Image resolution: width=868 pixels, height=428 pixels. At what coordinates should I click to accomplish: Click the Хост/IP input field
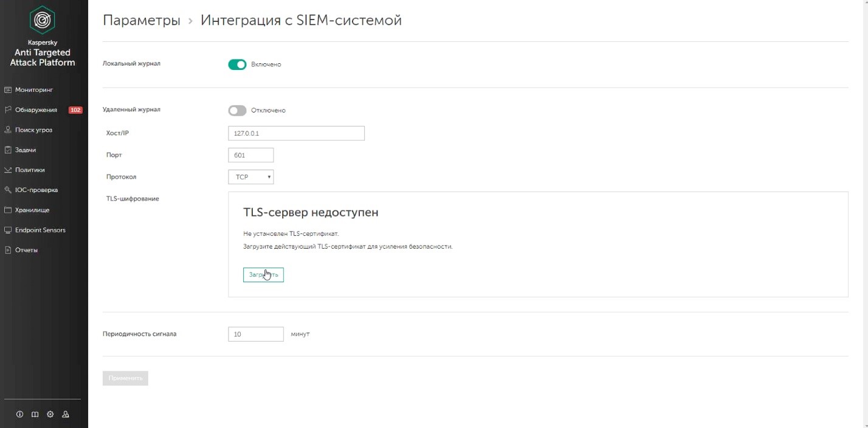pyautogui.click(x=296, y=133)
